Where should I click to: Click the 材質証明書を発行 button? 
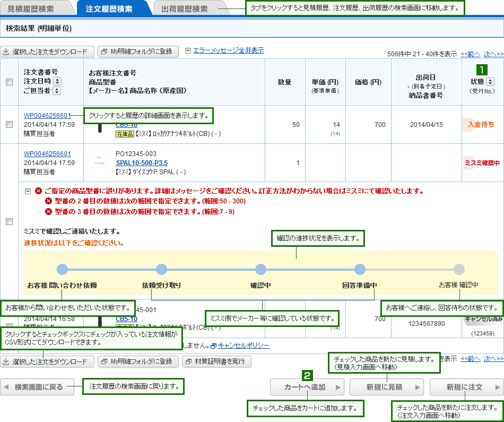click(x=216, y=361)
